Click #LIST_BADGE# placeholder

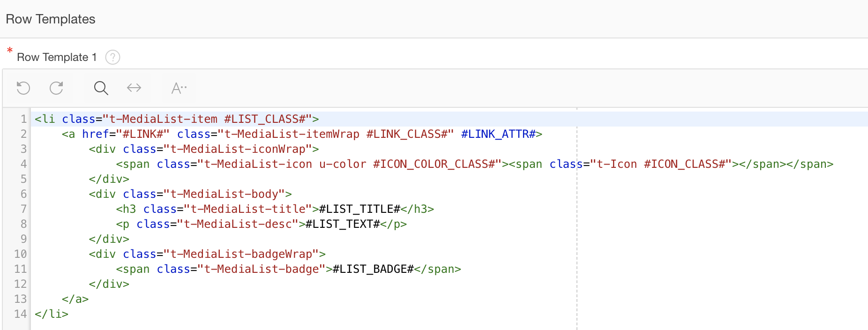(373, 269)
